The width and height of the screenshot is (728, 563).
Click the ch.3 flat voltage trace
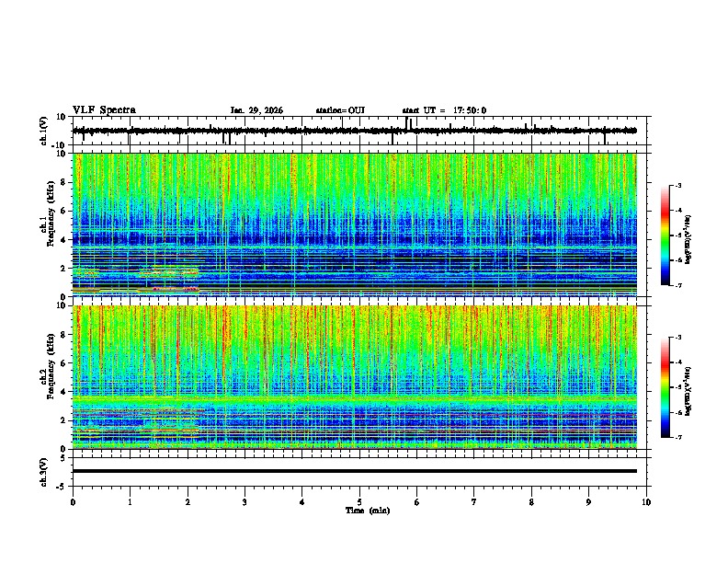coord(355,471)
